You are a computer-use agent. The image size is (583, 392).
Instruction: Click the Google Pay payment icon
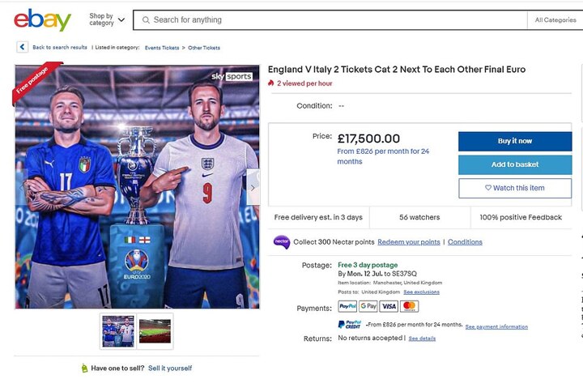point(368,306)
